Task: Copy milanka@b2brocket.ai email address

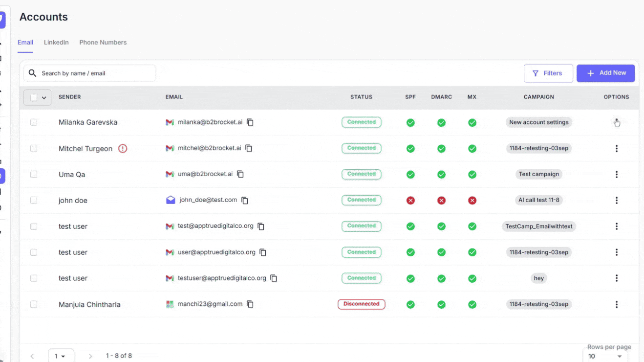Action: [x=250, y=122]
